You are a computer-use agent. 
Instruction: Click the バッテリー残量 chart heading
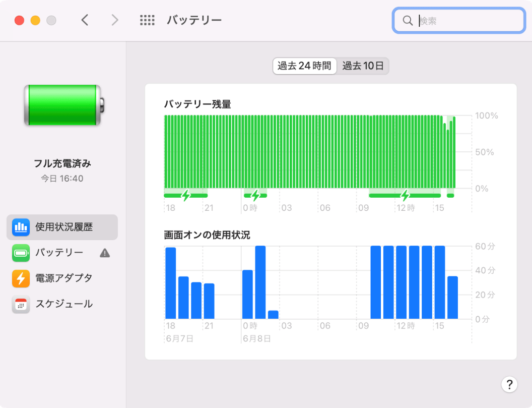(x=197, y=104)
